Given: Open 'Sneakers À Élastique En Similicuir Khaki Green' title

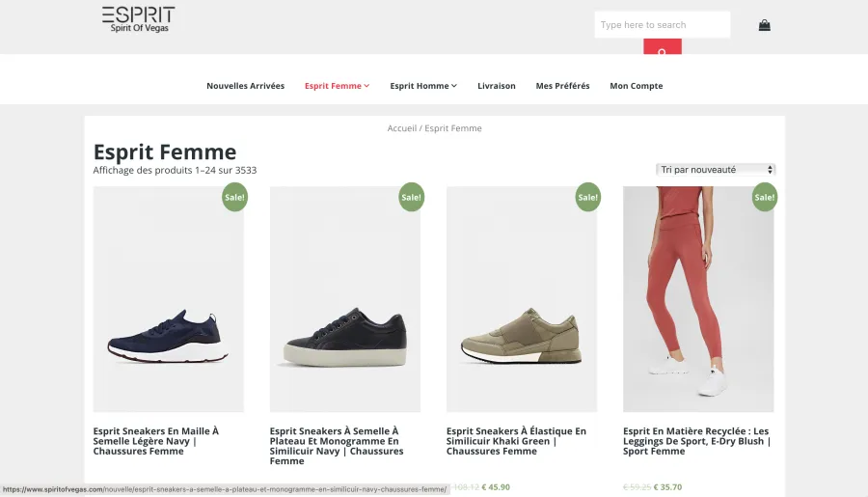Looking at the screenshot, I should [516, 441].
